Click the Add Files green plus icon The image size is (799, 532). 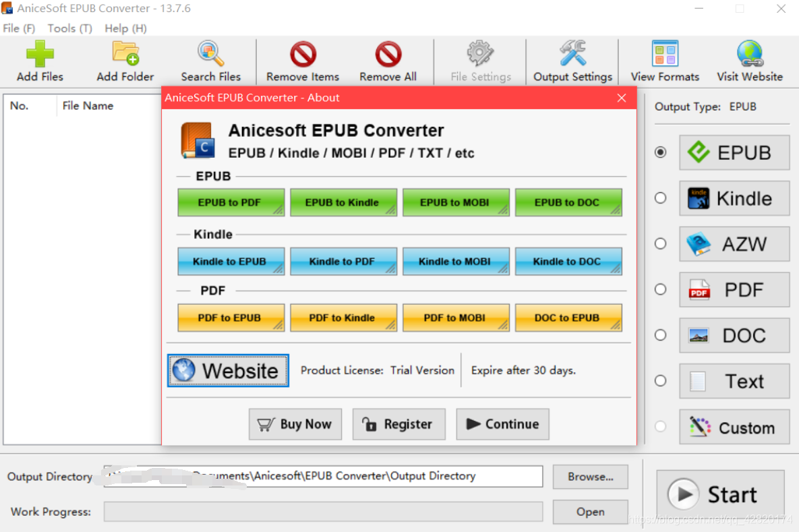coord(40,53)
